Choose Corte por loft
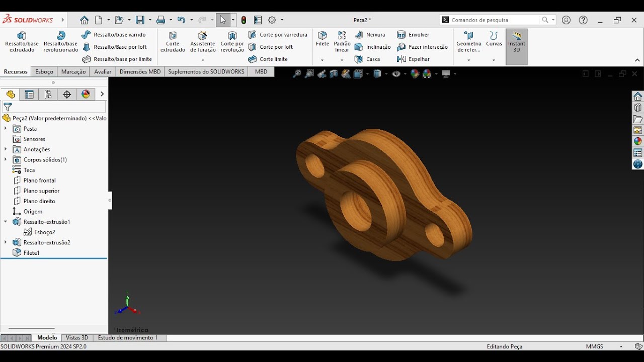 pyautogui.click(x=271, y=47)
